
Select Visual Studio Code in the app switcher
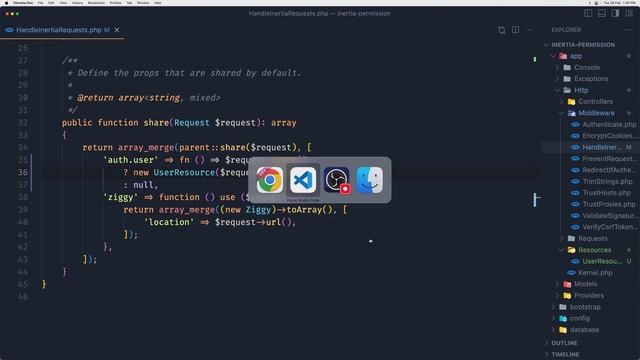(x=303, y=180)
